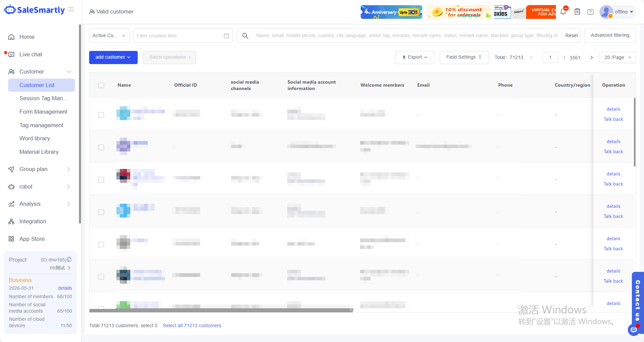Viewport: 644px width, 342px height.
Task: Open the chat bubble widget icon
Action: tap(634, 330)
